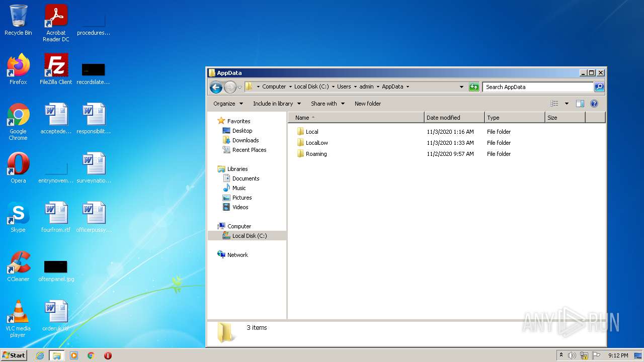Open the volume control in tray
This screenshot has height=362, width=644.
[572, 355]
